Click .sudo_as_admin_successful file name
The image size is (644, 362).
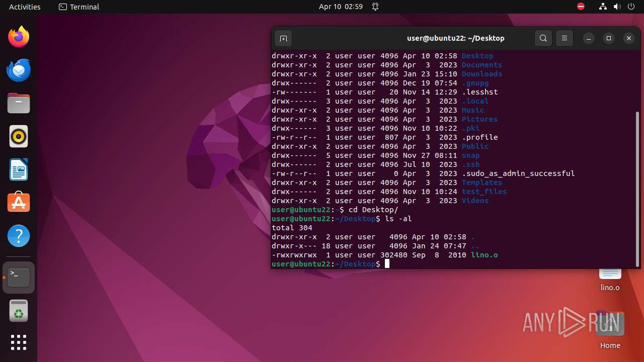point(518,173)
